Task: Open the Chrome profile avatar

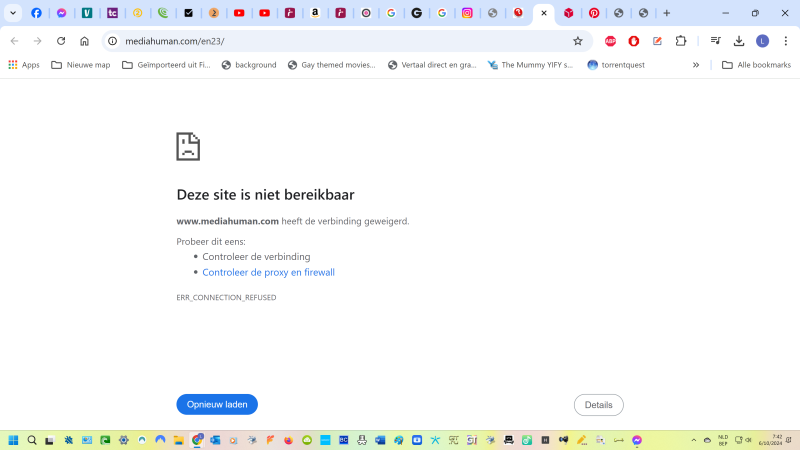Action: (762, 41)
